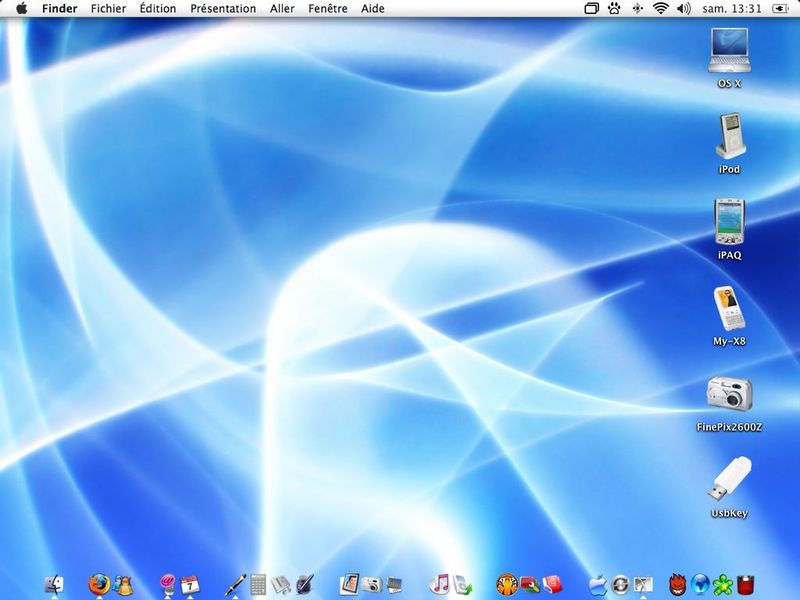Click the overlapping windows menu bar icon
800x600 pixels.
[591, 9]
